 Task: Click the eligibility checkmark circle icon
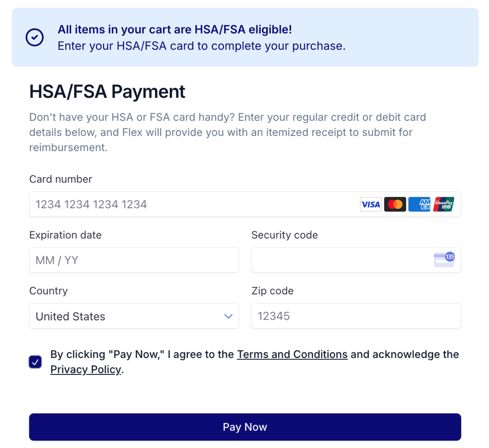pyautogui.click(x=34, y=37)
